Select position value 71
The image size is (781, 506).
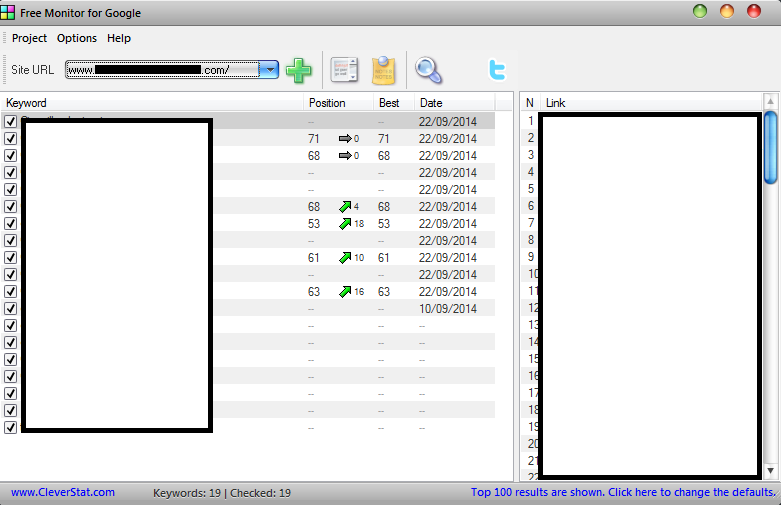pyautogui.click(x=313, y=138)
